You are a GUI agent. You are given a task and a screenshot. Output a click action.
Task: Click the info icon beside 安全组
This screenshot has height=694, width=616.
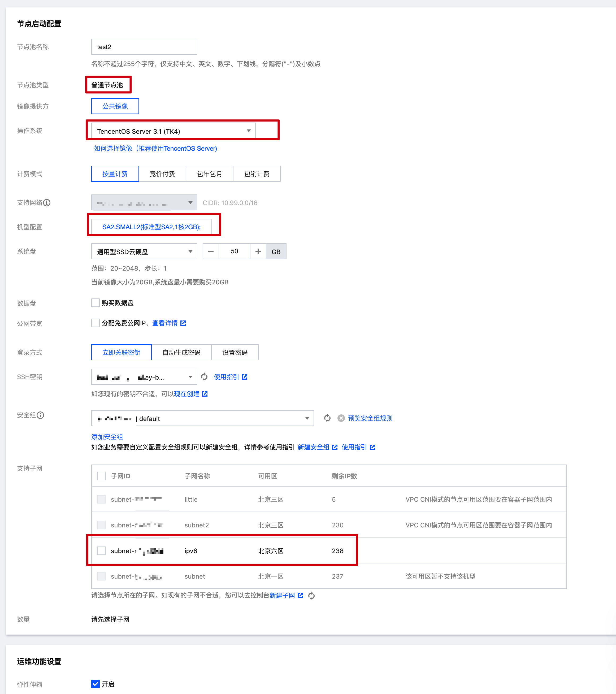(40, 415)
